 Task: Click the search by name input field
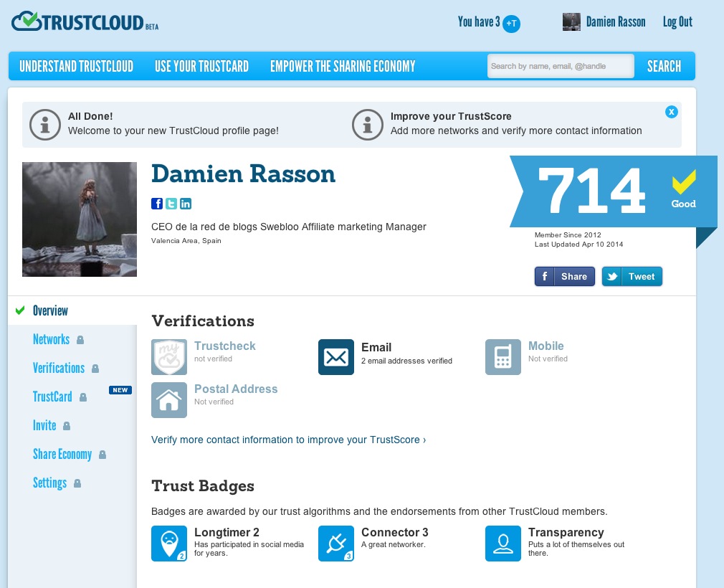point(560,67)
